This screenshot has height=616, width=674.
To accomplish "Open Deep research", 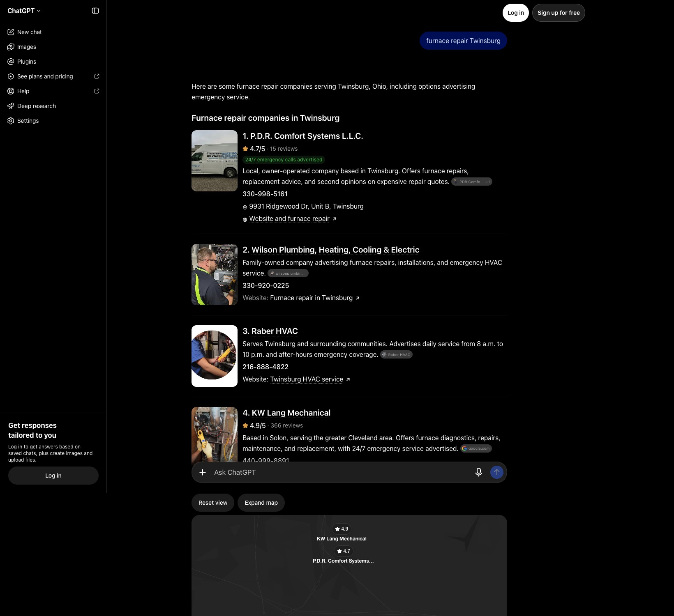I will pyautogui.click(x=53, y=106).
